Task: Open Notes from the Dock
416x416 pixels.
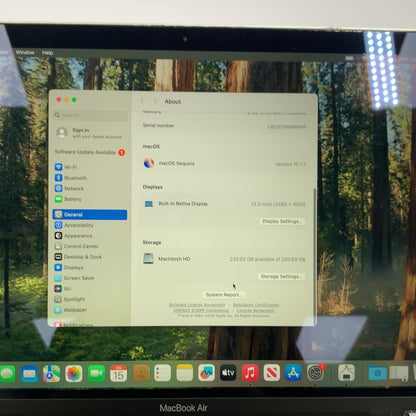Action: (x=185, y=373)
